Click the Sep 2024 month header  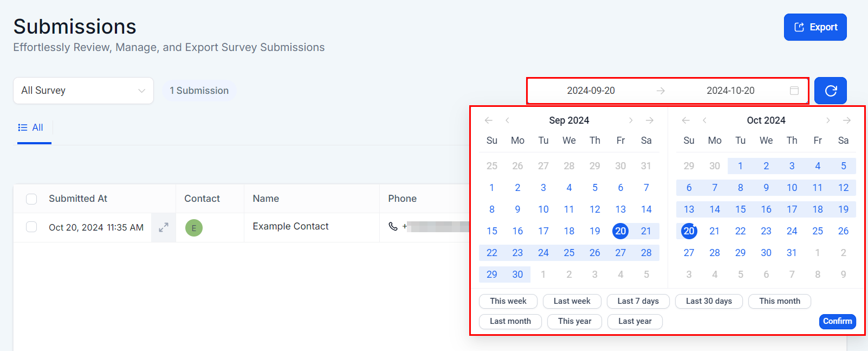(x=569, y=120)
